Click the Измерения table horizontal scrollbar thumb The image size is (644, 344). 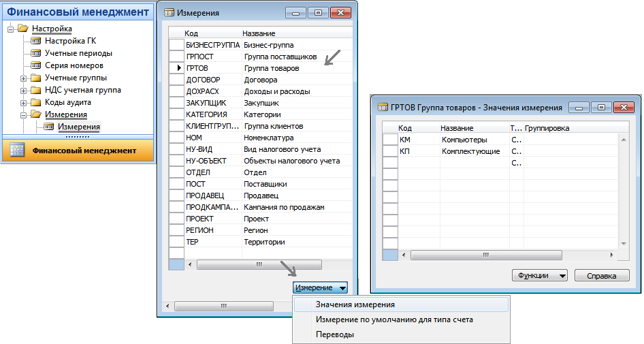259,264
